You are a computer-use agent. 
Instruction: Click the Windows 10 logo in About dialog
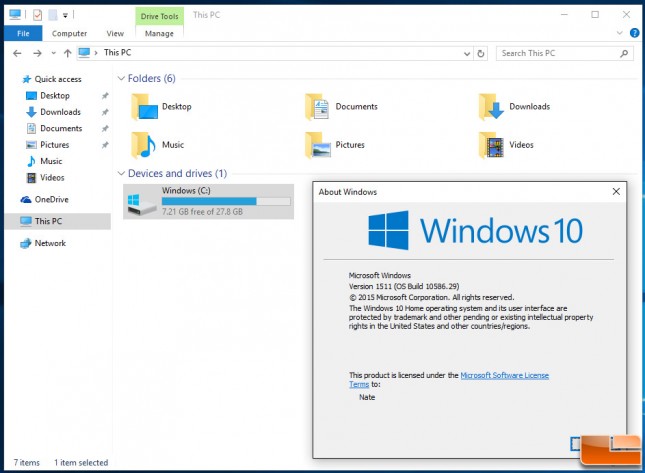pos(475,230)
